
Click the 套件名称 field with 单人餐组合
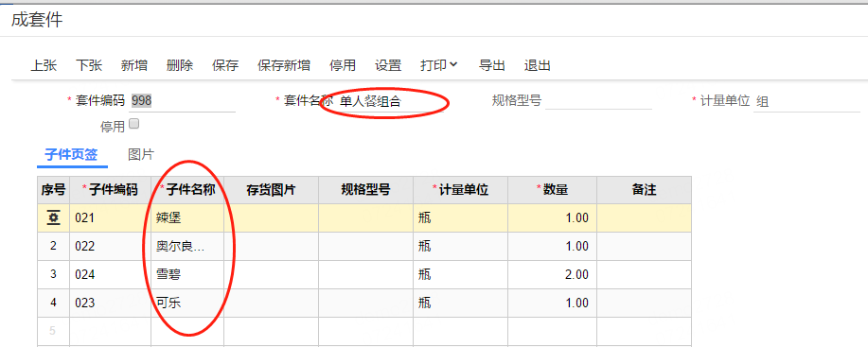pos(391,101)
